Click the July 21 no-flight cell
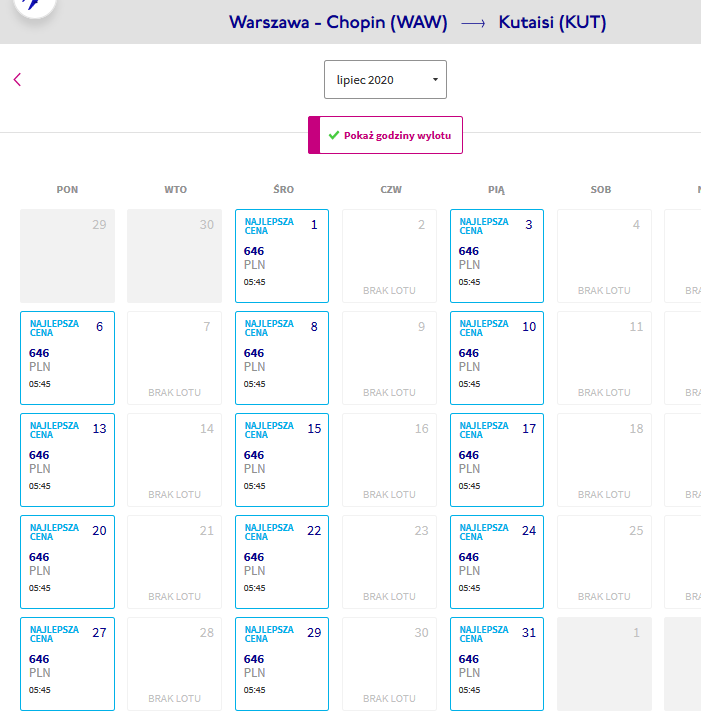701x711 pixels. [175, 562]
